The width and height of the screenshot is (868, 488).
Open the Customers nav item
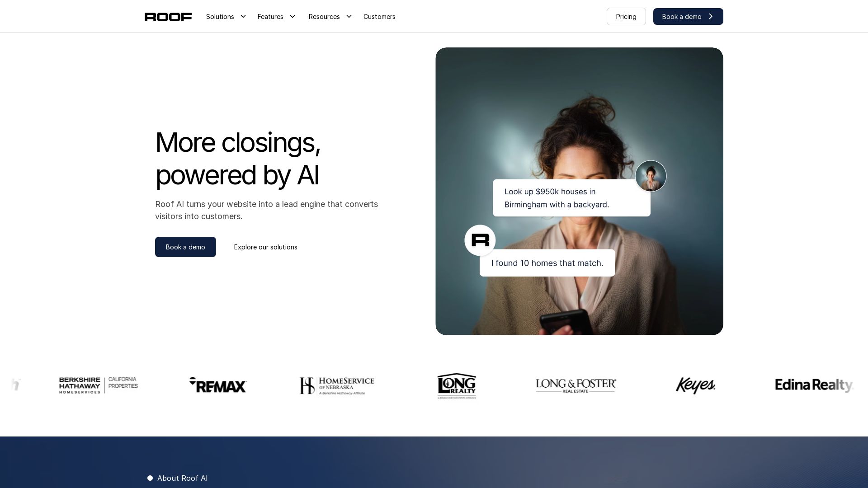pos(379,17)
